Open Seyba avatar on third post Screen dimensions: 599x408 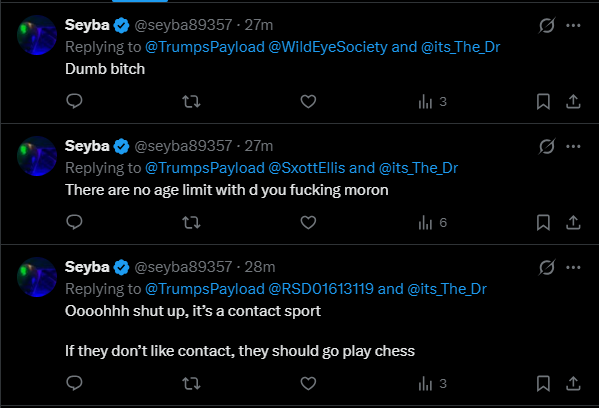coord(37,277)
